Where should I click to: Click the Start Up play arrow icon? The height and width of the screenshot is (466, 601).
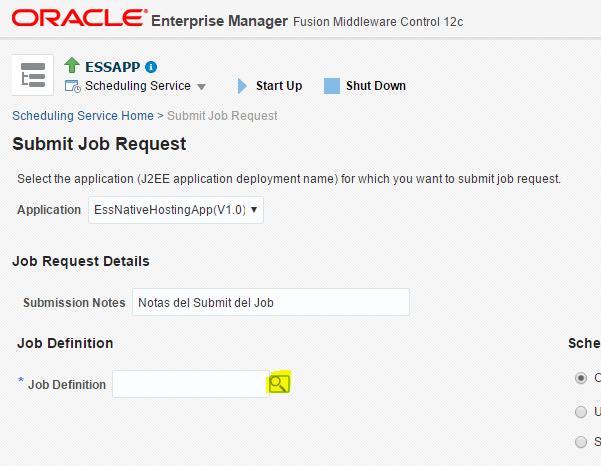point(242,86)
